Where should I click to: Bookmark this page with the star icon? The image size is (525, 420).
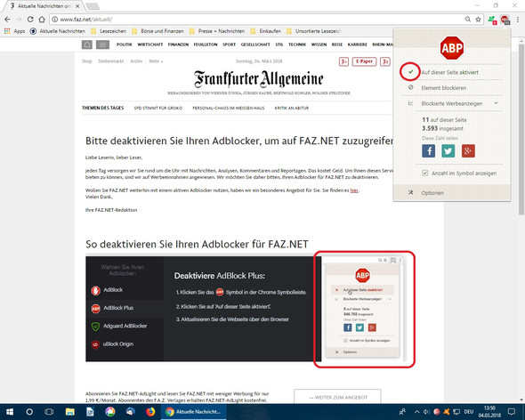point(478,20)
